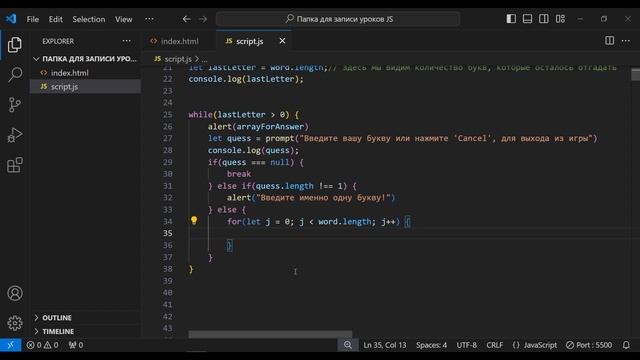Change encoding via UTF-8

(x=467, y=345)
